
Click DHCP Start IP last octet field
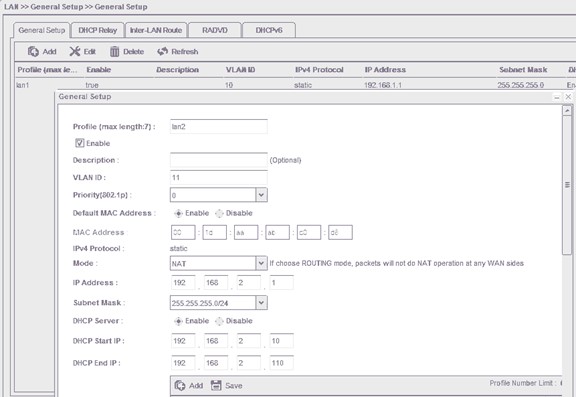(281, 341)
